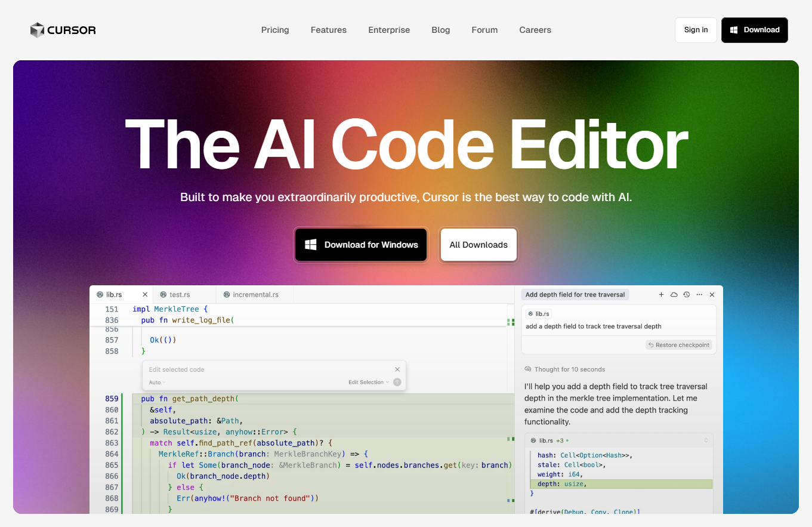The width and height of the screenshot is (812, 527).
Task: Click Restore checkpoint button
Action: [679, 345]
